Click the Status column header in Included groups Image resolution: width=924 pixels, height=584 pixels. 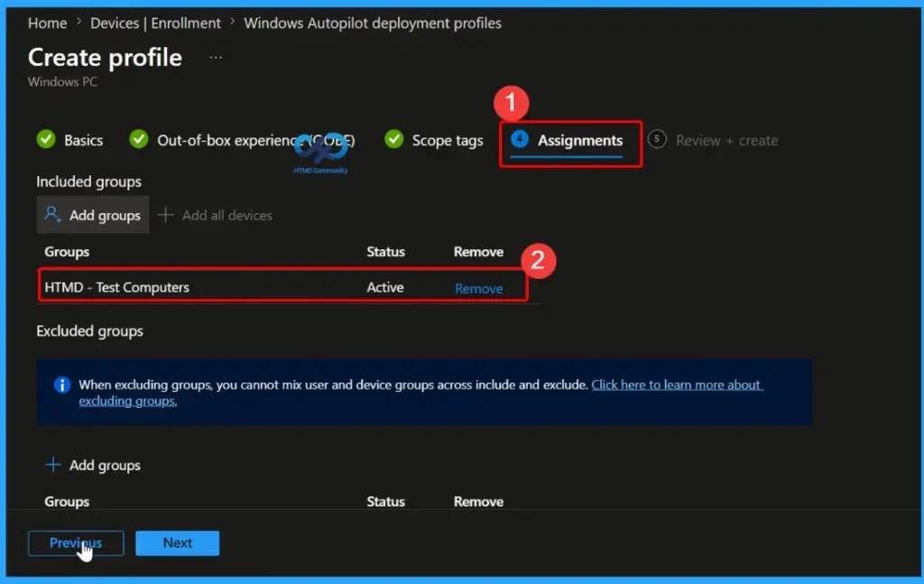click(385, 252)
